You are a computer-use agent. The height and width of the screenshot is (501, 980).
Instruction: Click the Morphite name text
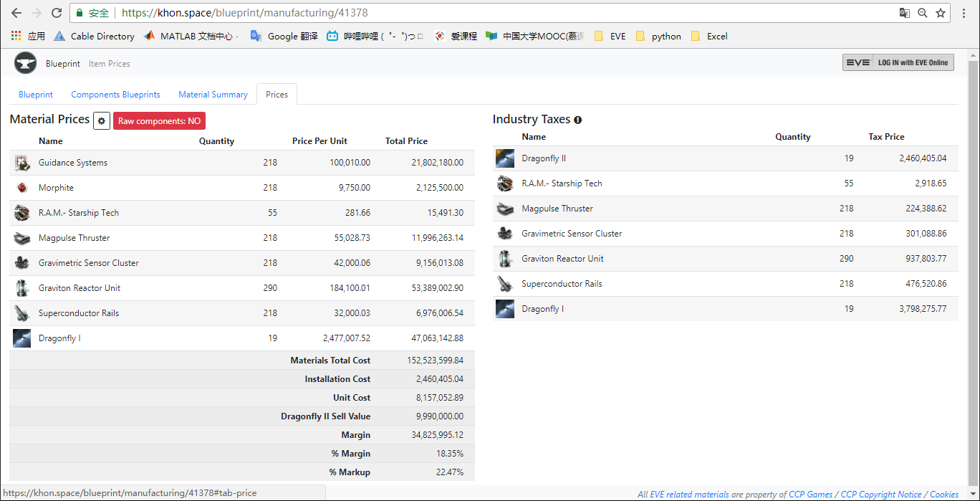56,188
